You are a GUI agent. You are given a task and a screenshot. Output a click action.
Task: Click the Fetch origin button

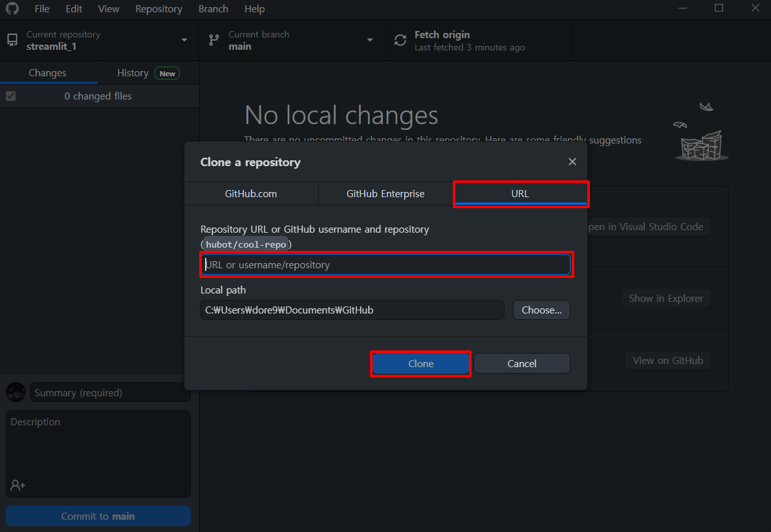[x=479, y=40]
